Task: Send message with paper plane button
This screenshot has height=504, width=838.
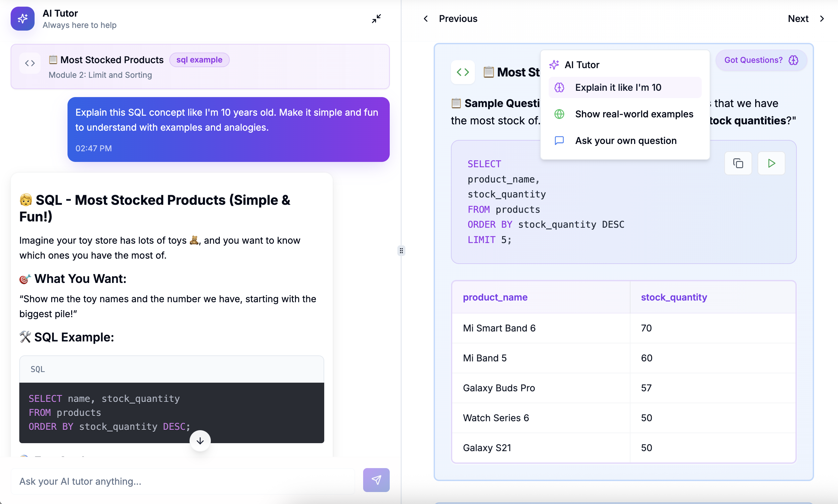Action: (376, 480)
